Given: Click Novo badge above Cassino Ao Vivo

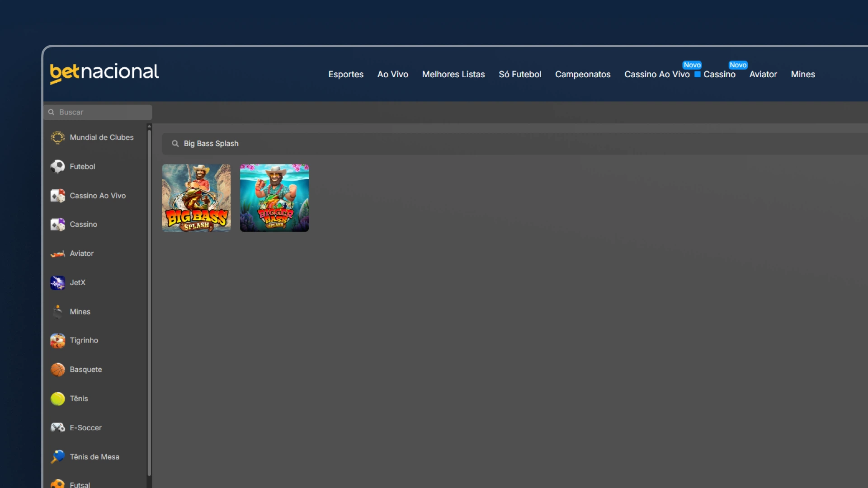Looking at the screenshot, I should (692, 65).
